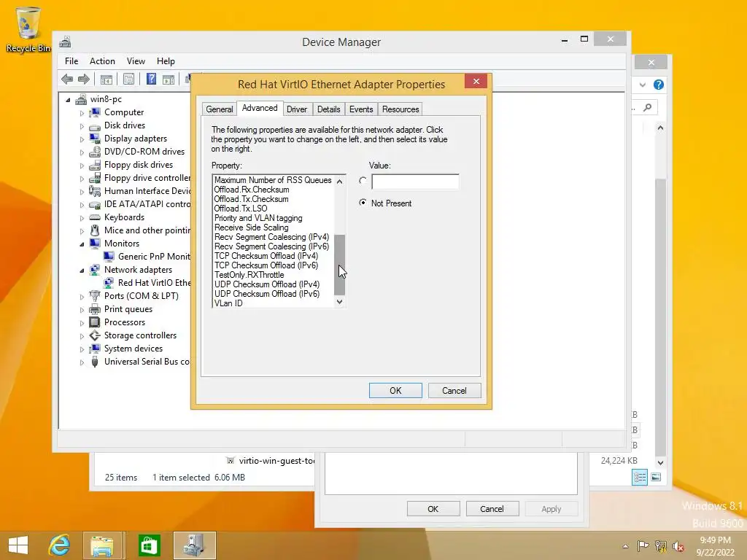
Task: Open the File menu
Action: point(71,61)
